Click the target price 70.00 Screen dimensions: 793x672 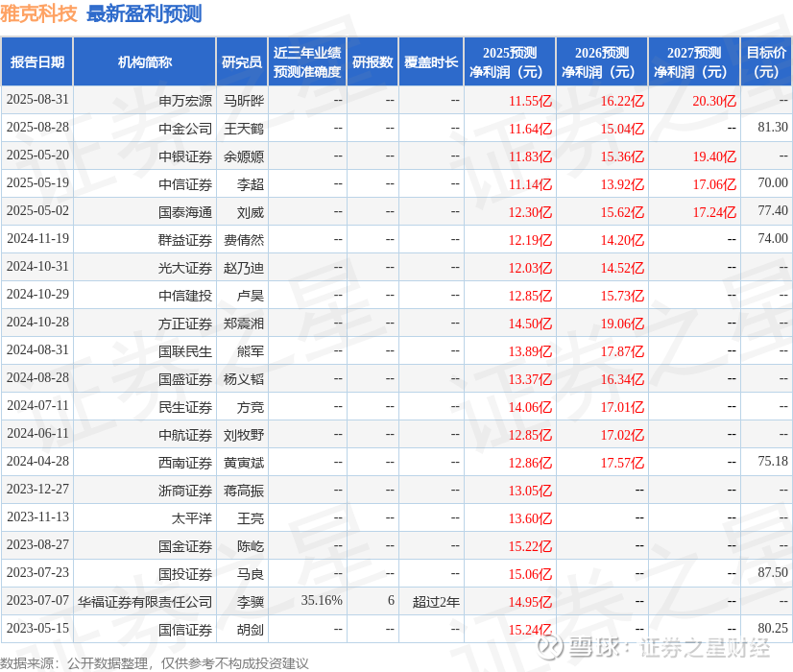(x=773, y=183)
